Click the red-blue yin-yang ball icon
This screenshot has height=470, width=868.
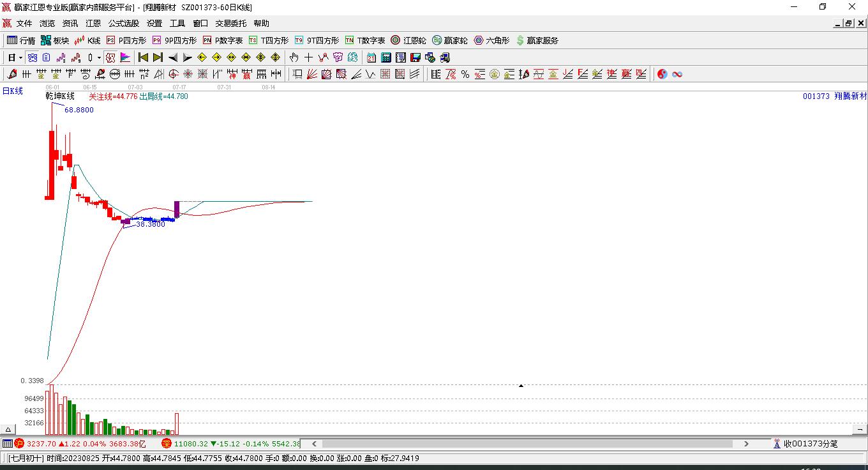tap(662, 74)
